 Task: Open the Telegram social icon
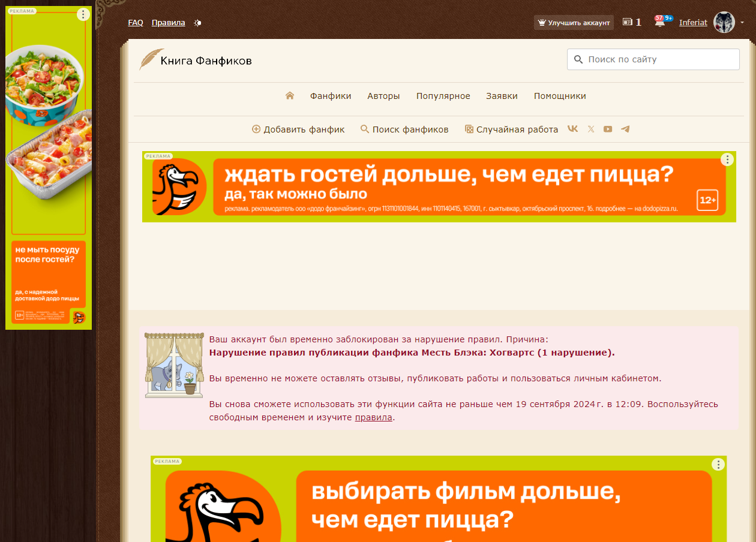[x=625, y=129]
